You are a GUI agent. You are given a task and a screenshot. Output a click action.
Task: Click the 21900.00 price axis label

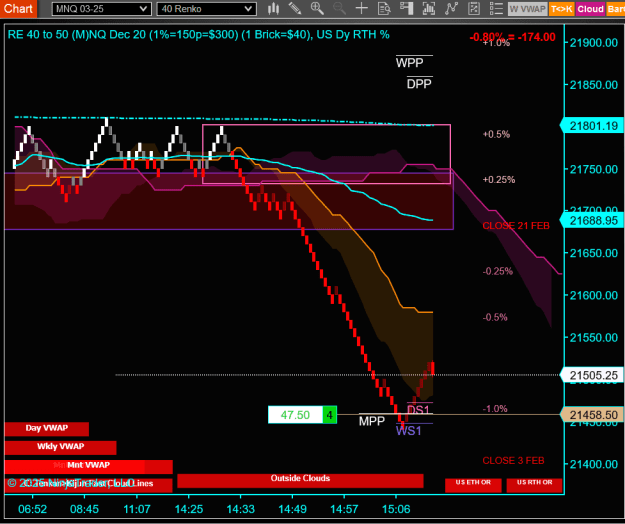(594, 43)
